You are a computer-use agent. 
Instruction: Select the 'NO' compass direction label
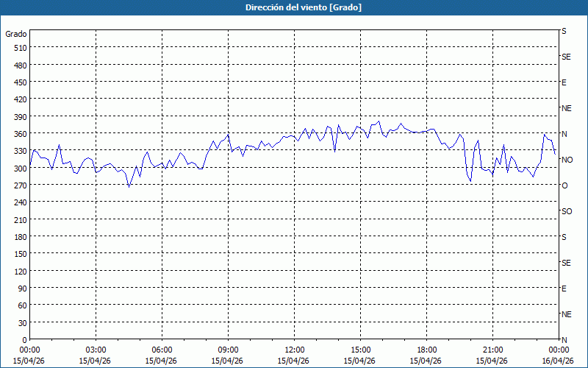click(566, 160)
